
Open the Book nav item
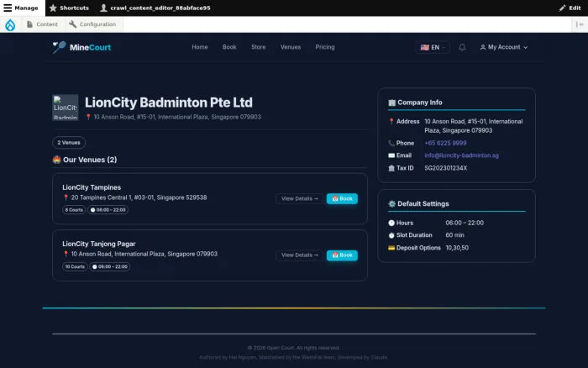229,47
